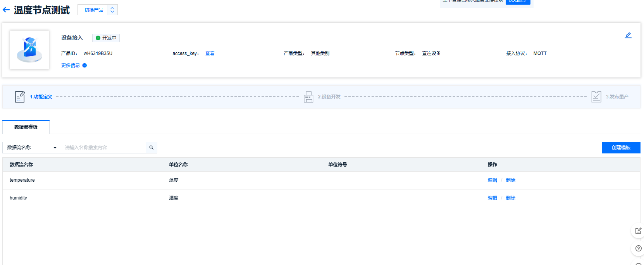Click the product thumbnail image
Screen dimensions: 644x265
29,50
